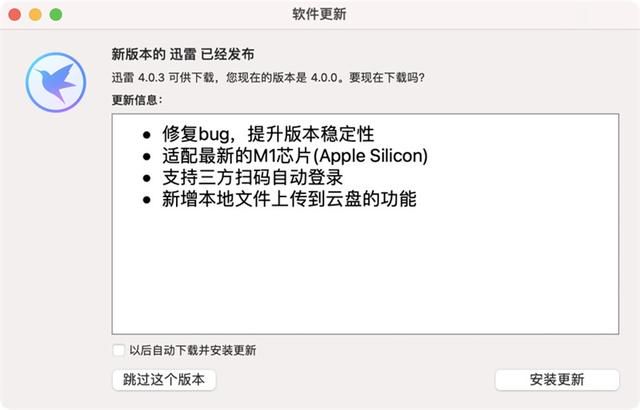This screenshot has width=640, height=410.
Task: Close the 软件更新 window with red button
Action: pos(15,14)
